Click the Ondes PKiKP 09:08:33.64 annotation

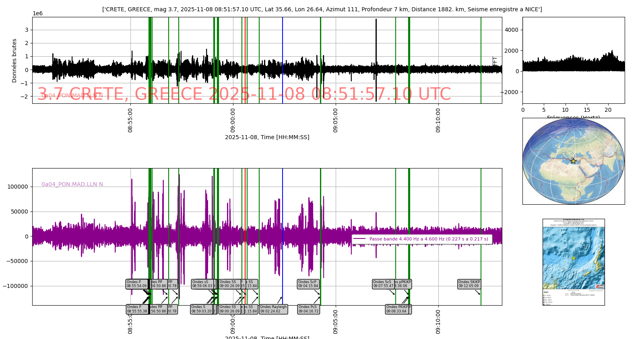(397, 309)
